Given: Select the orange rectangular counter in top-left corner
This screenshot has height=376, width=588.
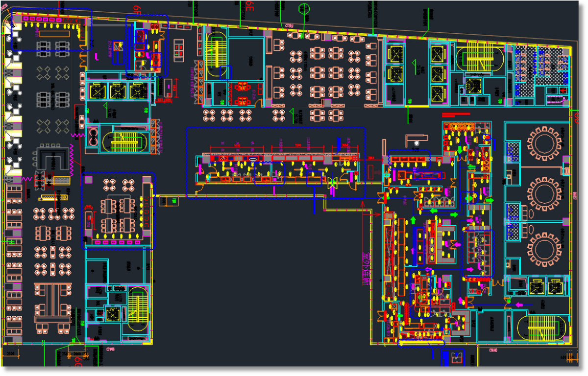Looking at the screenshot, I should (56, 34).
